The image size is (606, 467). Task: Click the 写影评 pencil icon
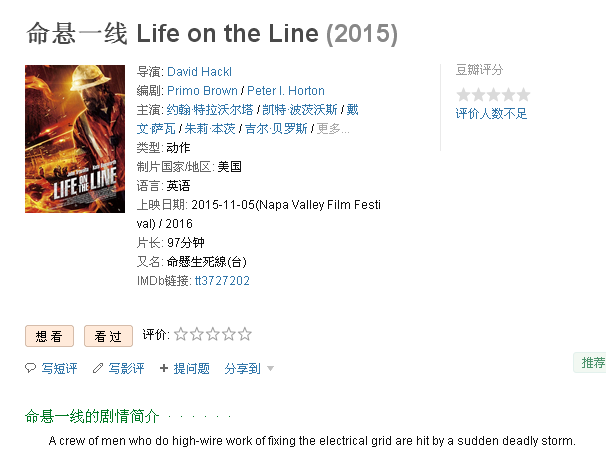tap(98, 369)
